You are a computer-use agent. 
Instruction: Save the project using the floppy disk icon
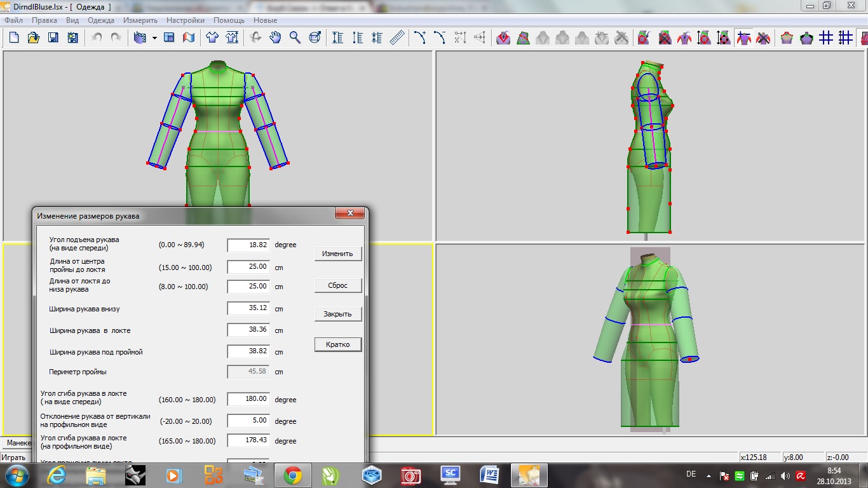(53, 38)
